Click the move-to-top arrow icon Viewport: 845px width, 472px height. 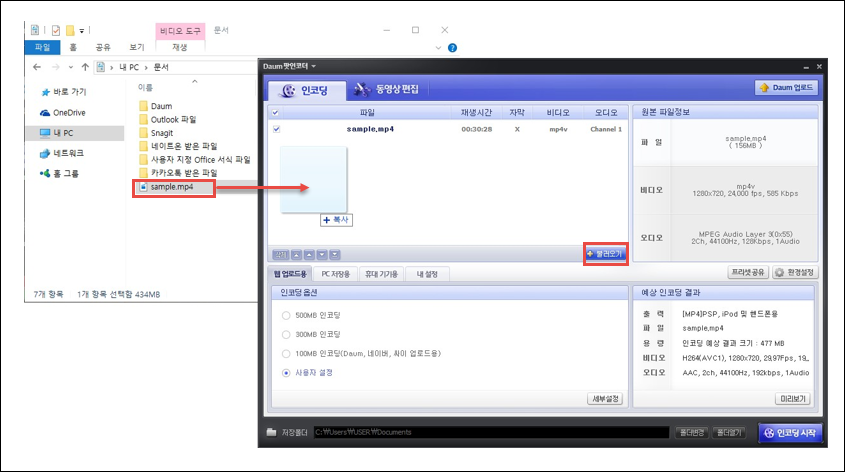tap(296, 255)
